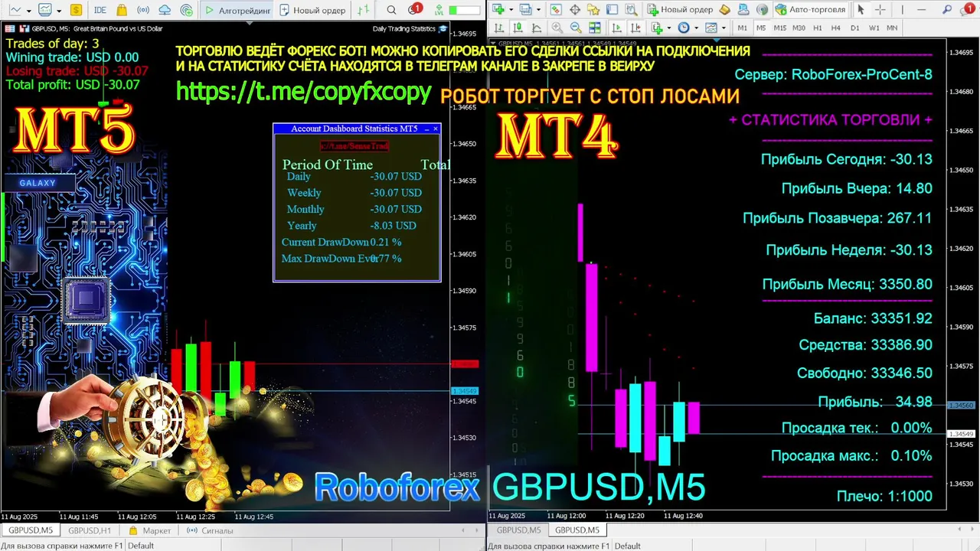Minimize the Account Dashboard Statistics MT5 panel

pyautogui.click(x=426, y=129)
